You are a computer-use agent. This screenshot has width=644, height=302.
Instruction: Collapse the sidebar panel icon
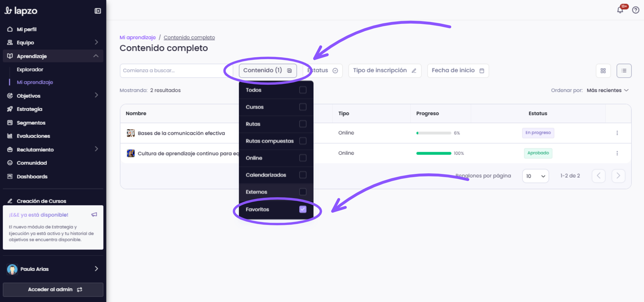pyautogui.click(x=98, y=11)
